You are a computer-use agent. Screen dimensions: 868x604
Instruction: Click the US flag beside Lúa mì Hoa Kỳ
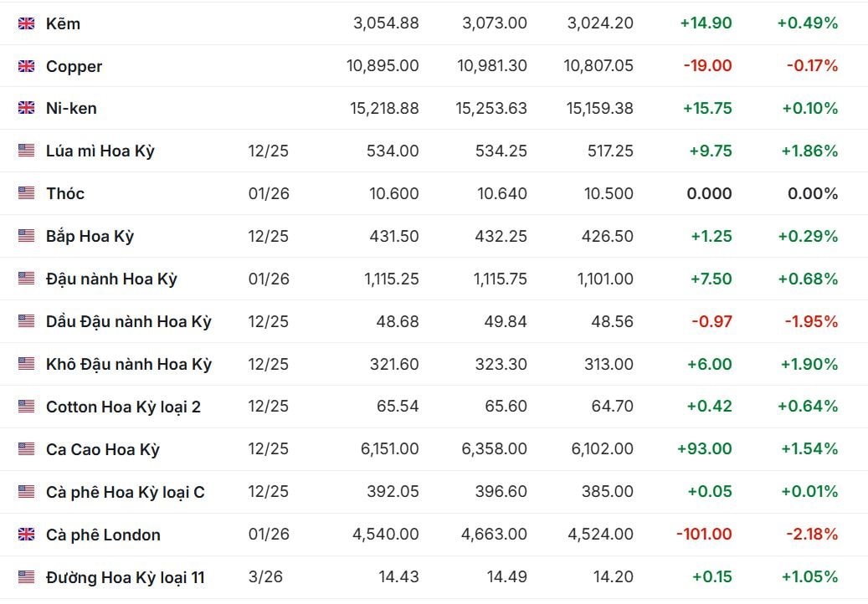point(27,151)
